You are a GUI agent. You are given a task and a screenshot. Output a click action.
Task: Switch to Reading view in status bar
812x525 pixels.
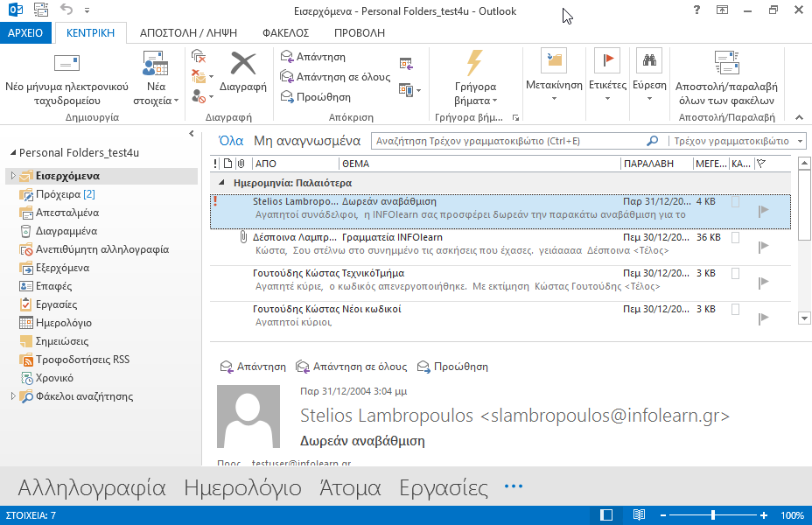pos(639,514)
